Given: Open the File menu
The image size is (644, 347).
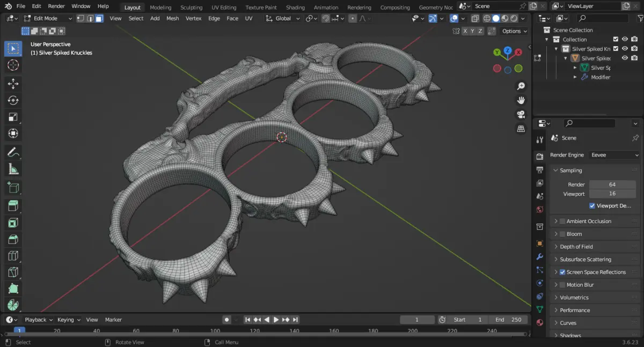Looking at the screenshot, I should coord(21,6).
